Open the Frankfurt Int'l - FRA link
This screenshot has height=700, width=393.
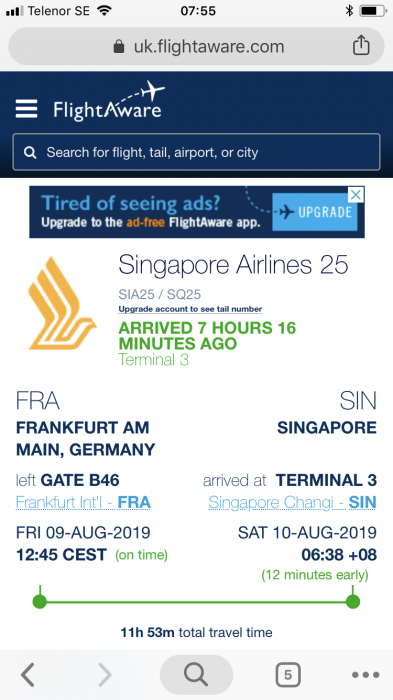tap(83, 503)
